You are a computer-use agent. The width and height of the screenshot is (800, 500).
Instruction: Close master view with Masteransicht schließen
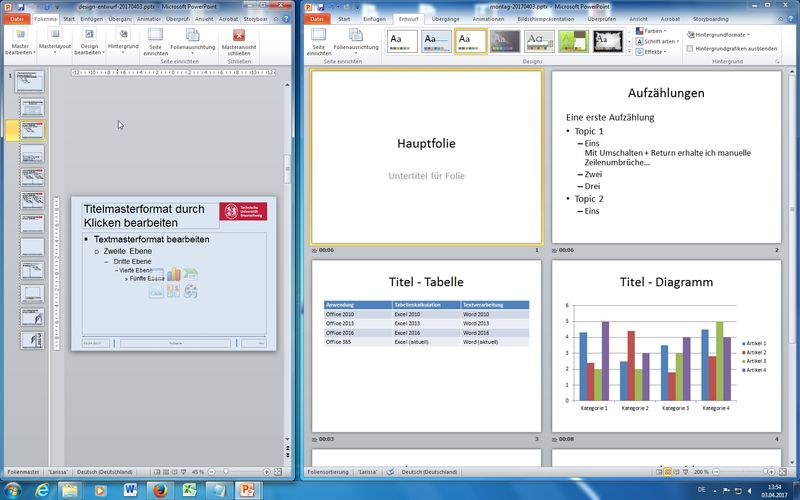click(238, 45)
